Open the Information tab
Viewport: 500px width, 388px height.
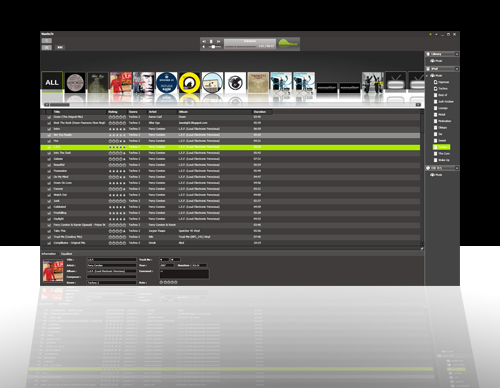(49, 254)
